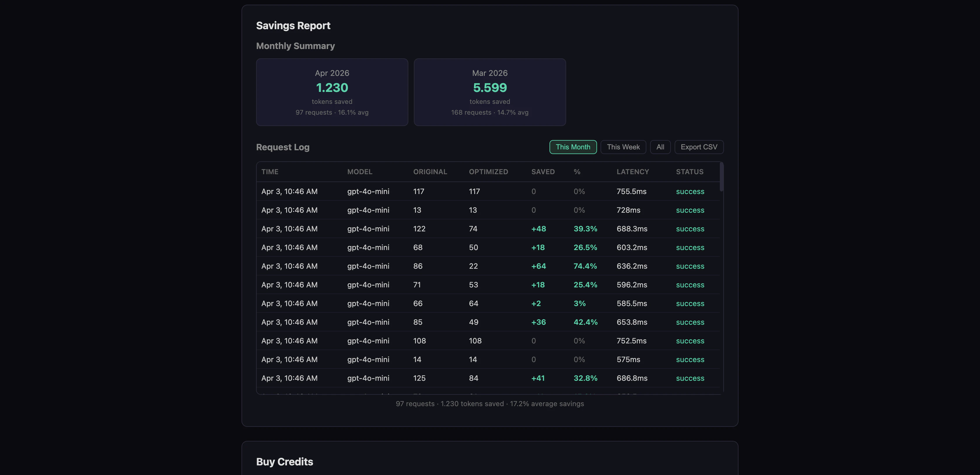
Task: Select the All time range filter
Action: (660, 147)
